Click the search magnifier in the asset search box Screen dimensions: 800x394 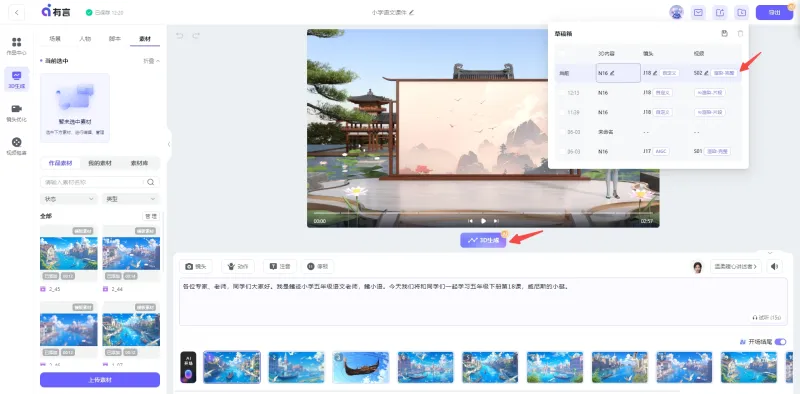[151, 182]
